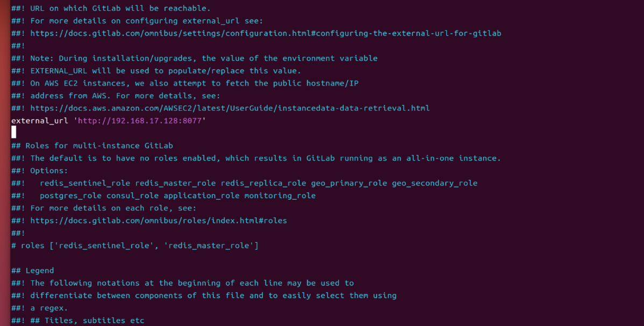Click '## Roles for multi-instance GitLab' heading

click(92, 146)
